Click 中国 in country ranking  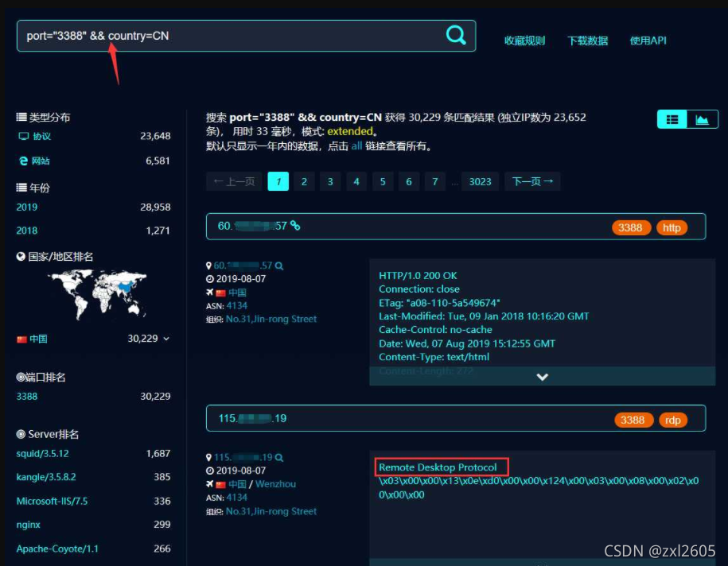point(38,339)
